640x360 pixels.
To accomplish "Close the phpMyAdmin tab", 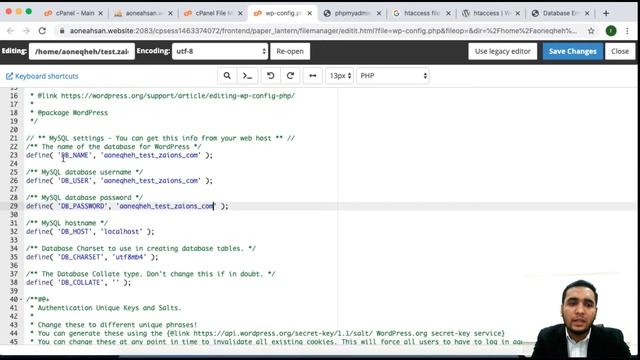I will (x=379, y=13).
